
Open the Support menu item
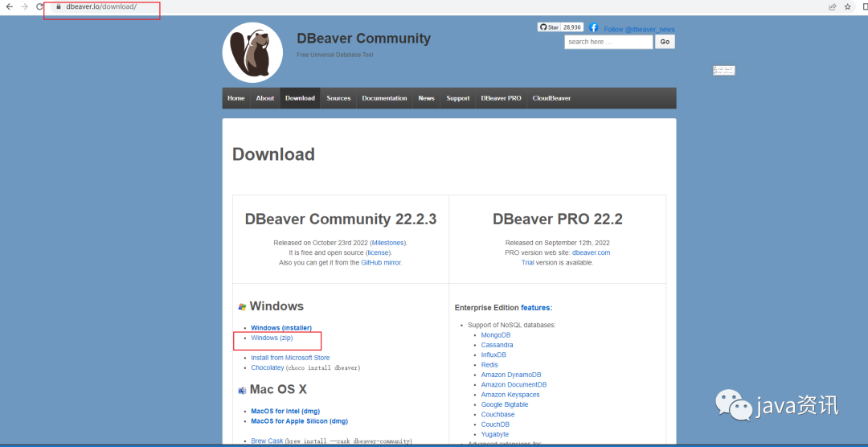[458, 98]
